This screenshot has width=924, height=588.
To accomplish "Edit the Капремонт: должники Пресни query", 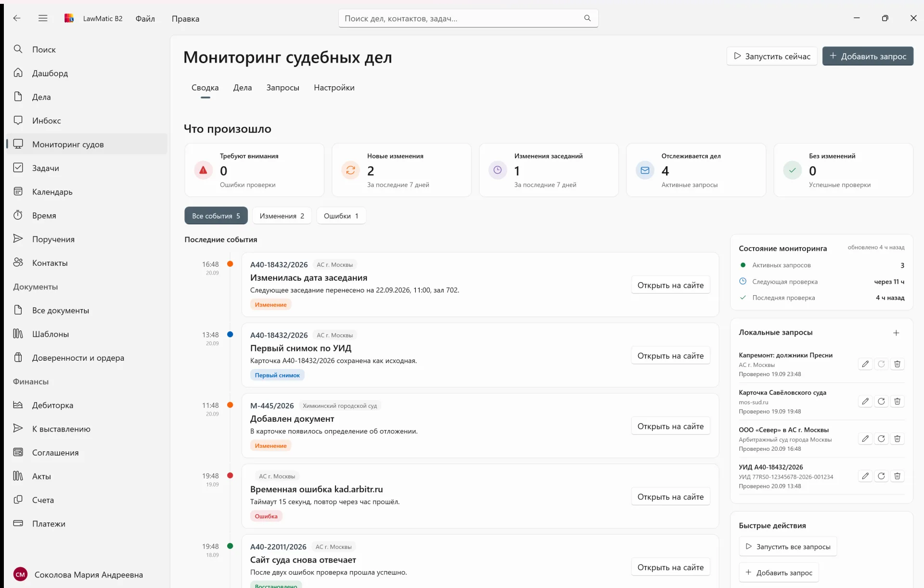I will click(865, 364).
